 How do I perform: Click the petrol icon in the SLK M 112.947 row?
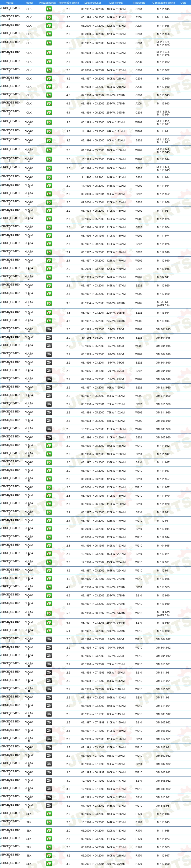[x=49, y=856]
